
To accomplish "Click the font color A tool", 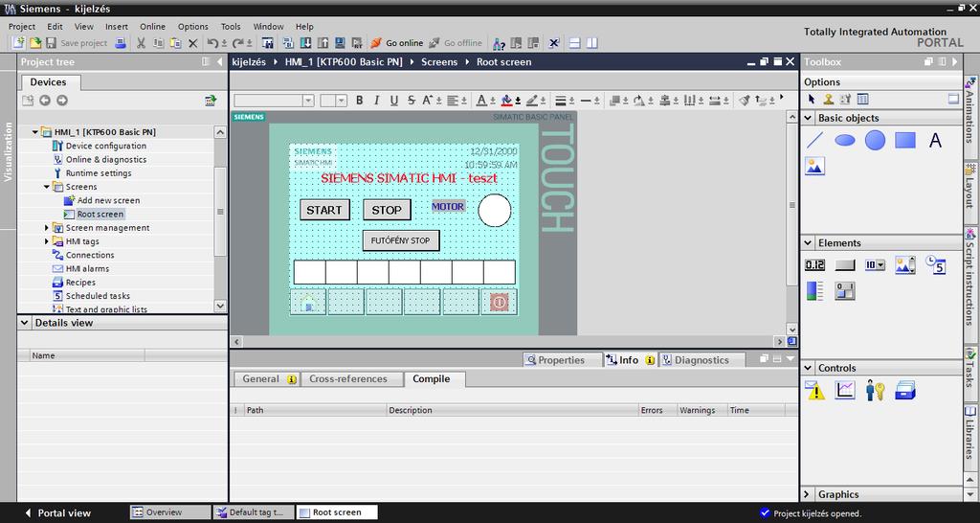I will (482, 100).
